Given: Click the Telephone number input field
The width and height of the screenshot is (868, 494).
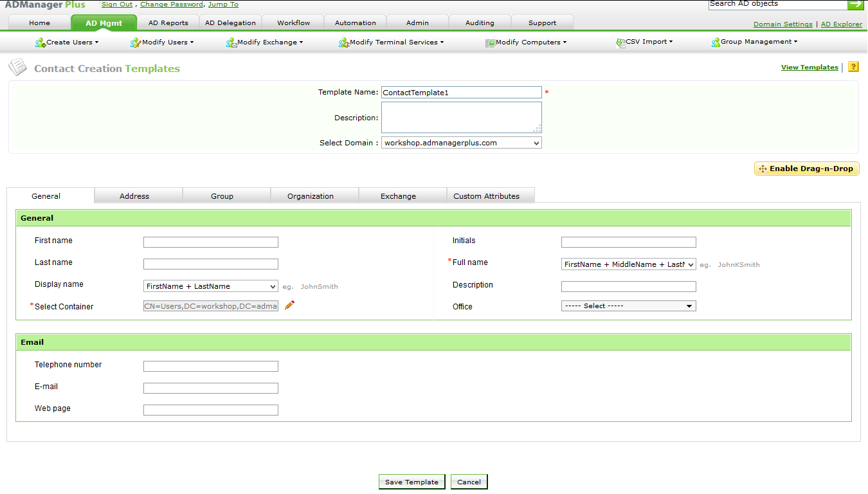Looking at the screenshot, I should click(211, 366).
